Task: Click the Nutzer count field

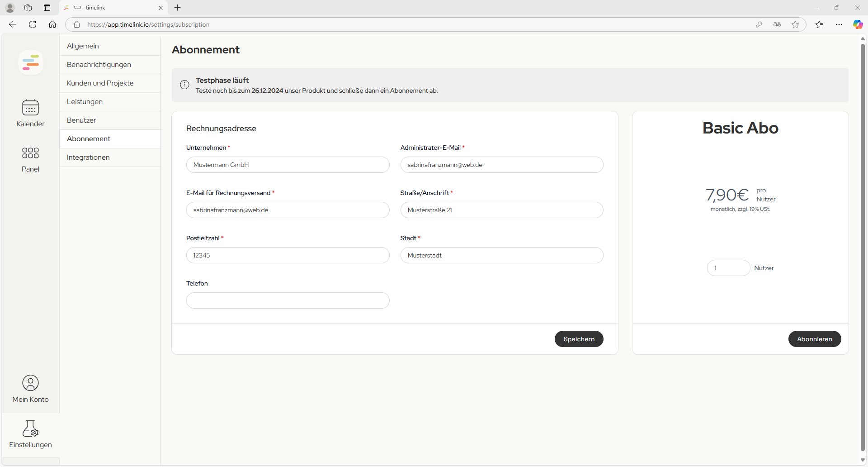Action: click(x=728, y=268)
